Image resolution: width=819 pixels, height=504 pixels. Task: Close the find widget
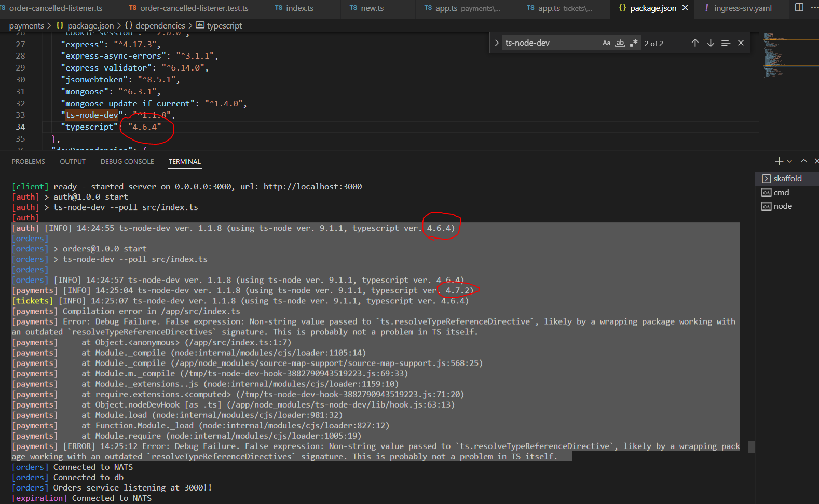[x=741, y=43]
